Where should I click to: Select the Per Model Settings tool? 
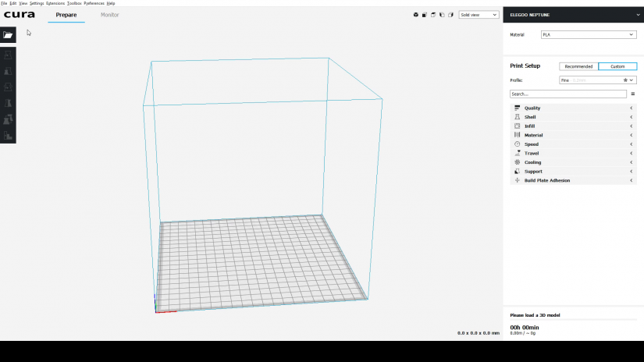click(8, 119)
